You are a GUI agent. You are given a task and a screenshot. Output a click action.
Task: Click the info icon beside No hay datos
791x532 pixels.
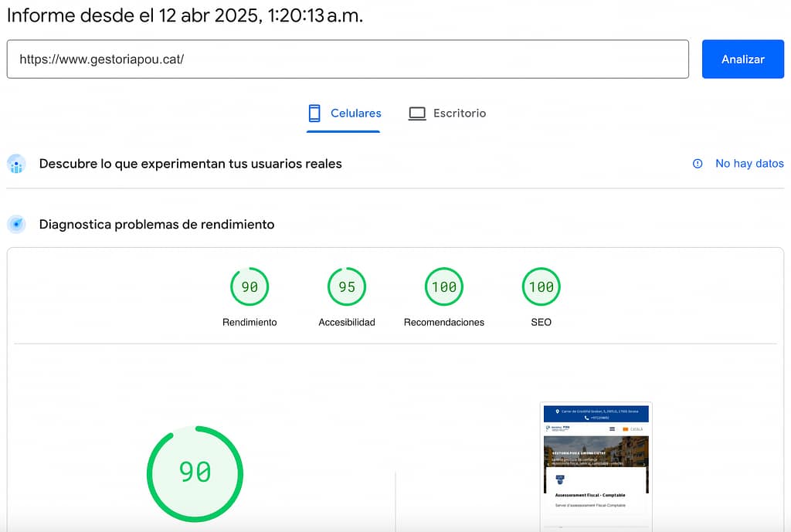point(698,164)
